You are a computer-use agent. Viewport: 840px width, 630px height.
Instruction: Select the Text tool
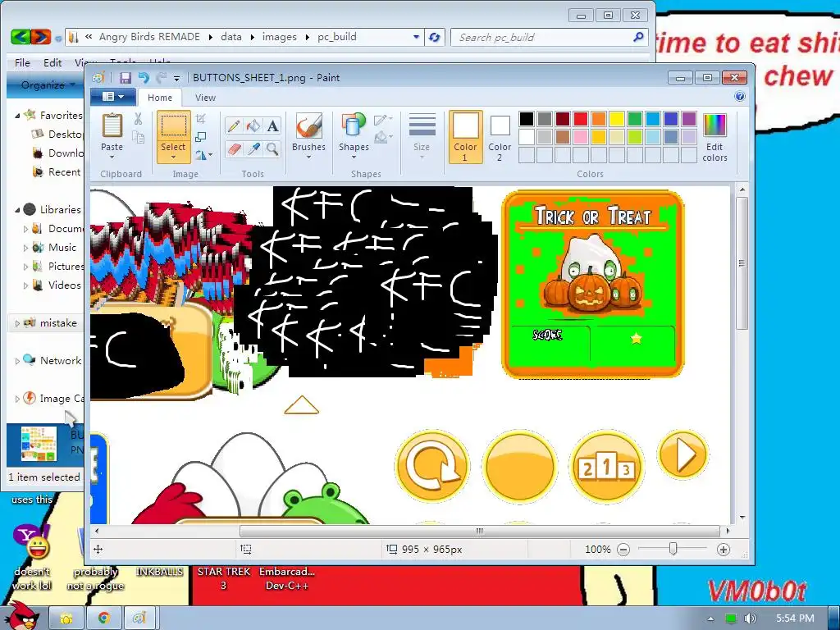272,126
